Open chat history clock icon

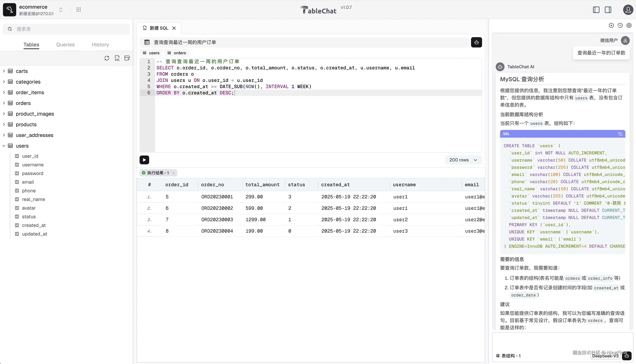(620, 26)
